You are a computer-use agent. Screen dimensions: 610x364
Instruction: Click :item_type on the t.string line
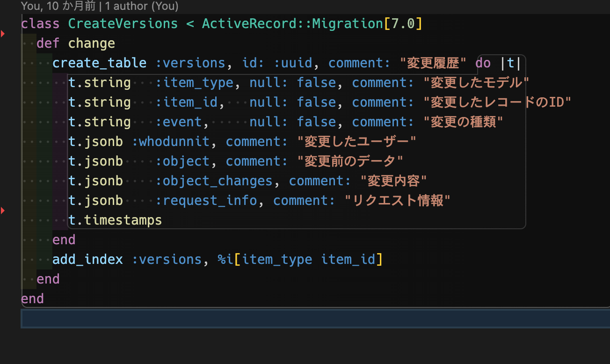[194, 82]
